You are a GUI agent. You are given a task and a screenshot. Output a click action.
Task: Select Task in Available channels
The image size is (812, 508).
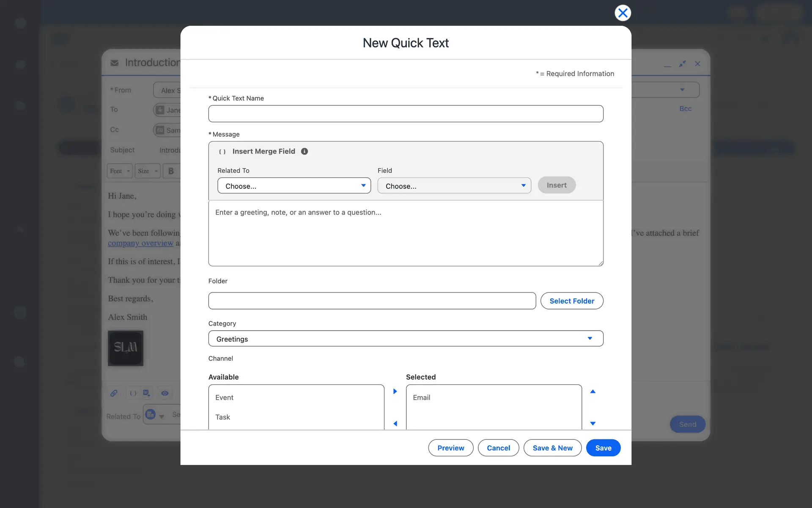pos(223,417)
